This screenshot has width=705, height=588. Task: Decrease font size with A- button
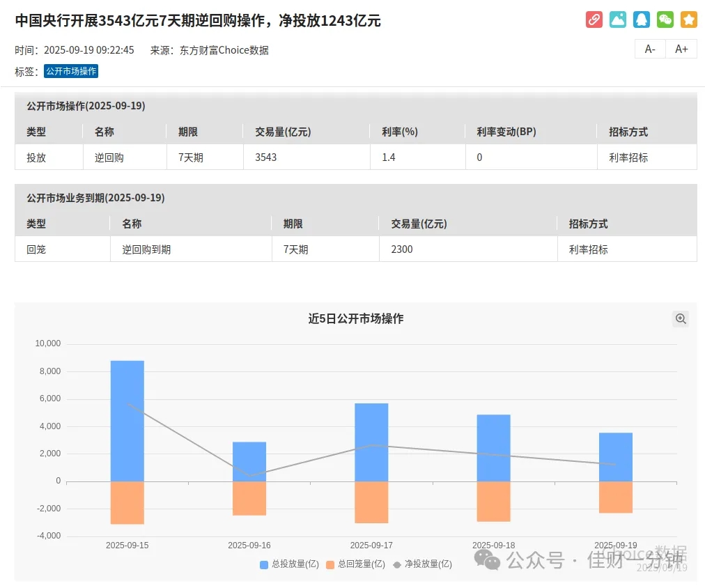(650, 49)
